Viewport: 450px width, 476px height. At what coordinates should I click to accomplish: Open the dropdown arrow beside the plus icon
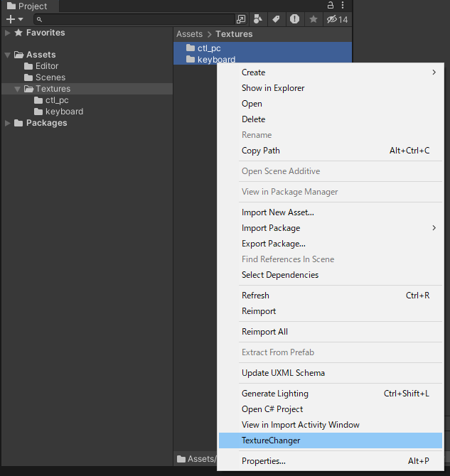click(21, 19)
